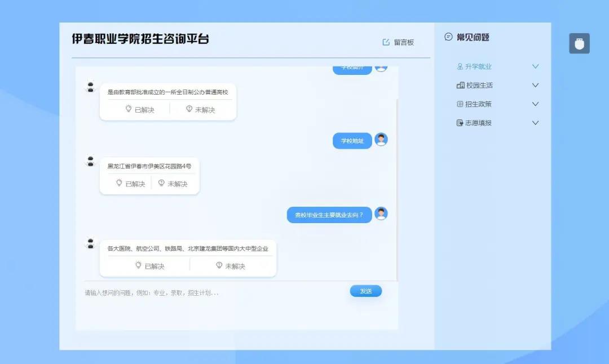Select 志愿填报 in the sidebar
The width and height of the screenshot is (609, 364).
[478, 122]
